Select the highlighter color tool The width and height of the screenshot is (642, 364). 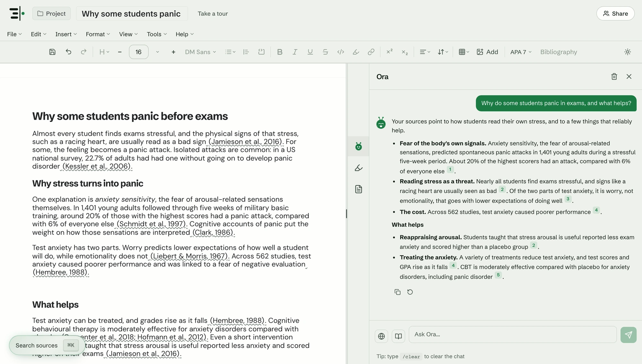click(x=356, y=52)
